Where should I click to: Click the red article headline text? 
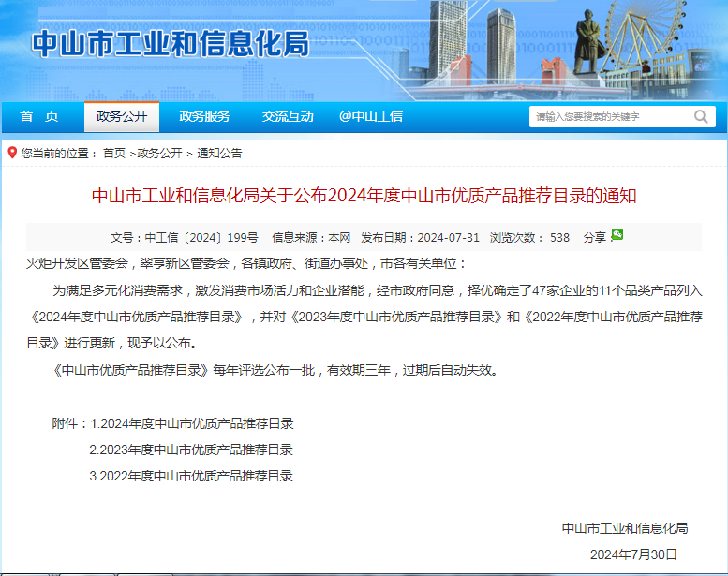click(364, 197)
